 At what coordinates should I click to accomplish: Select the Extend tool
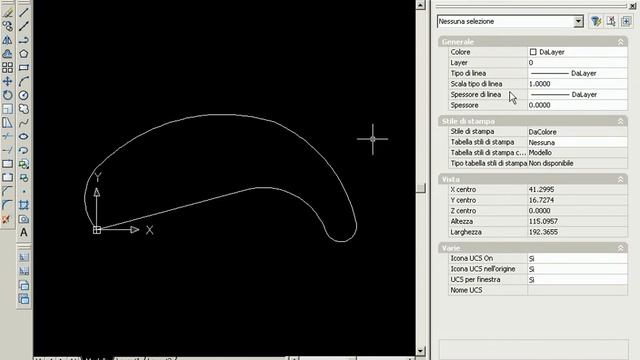tap(7, 150)
